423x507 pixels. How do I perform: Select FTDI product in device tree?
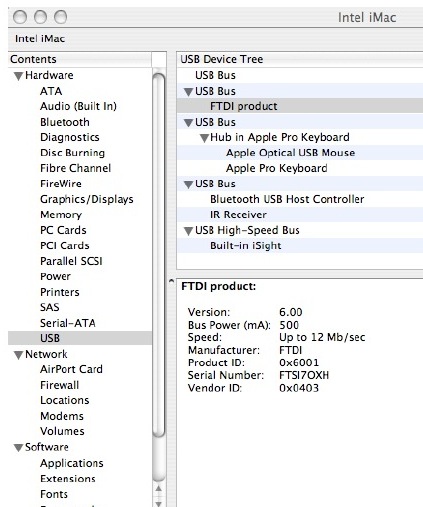[300, 106]
